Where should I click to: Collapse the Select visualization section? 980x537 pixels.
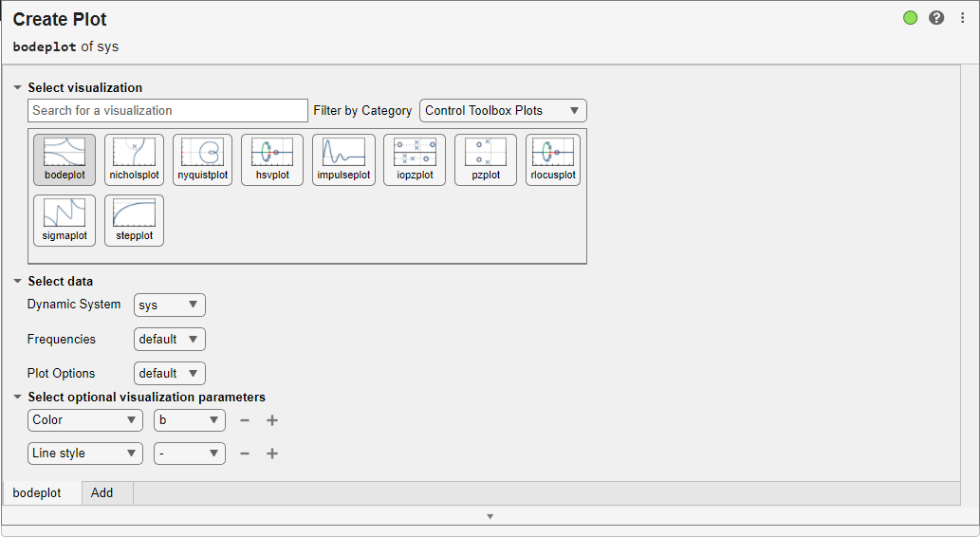pyautogui.click(x=17, y=87)
